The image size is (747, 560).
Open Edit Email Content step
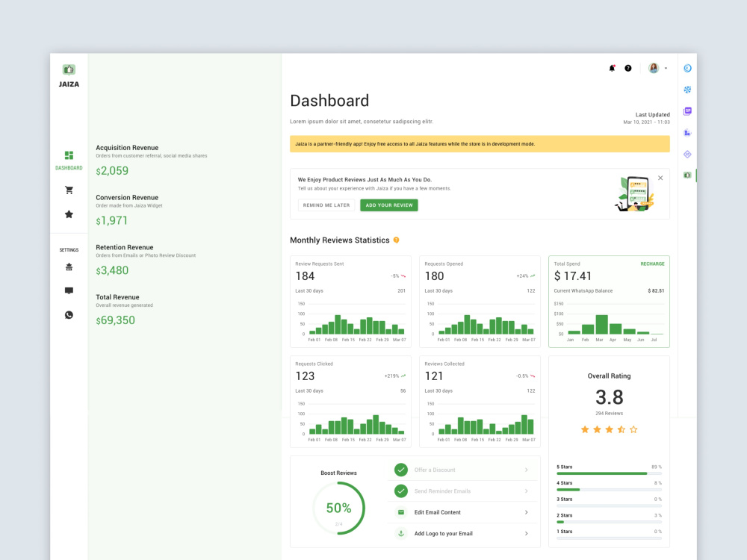463,512
